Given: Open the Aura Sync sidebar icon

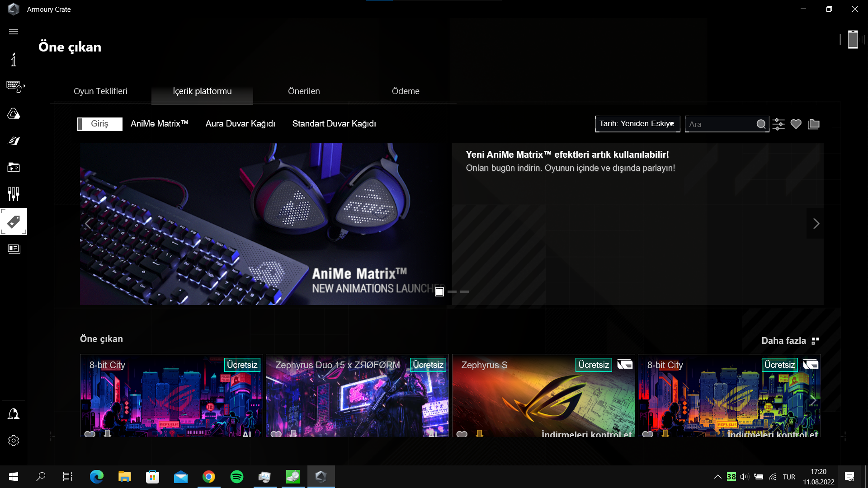Looking at the screenshot, I should click(x=14, y=113).
